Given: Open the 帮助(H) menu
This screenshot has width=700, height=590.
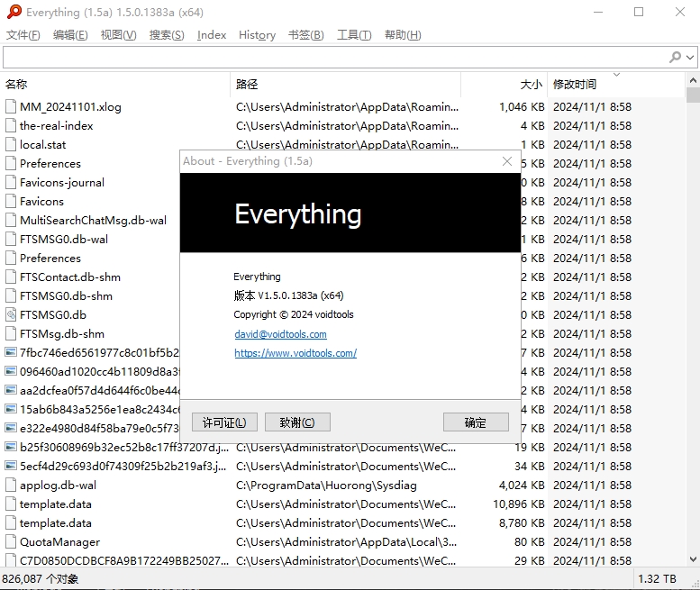Looking at the screenshot, I should tap(403, 35).
